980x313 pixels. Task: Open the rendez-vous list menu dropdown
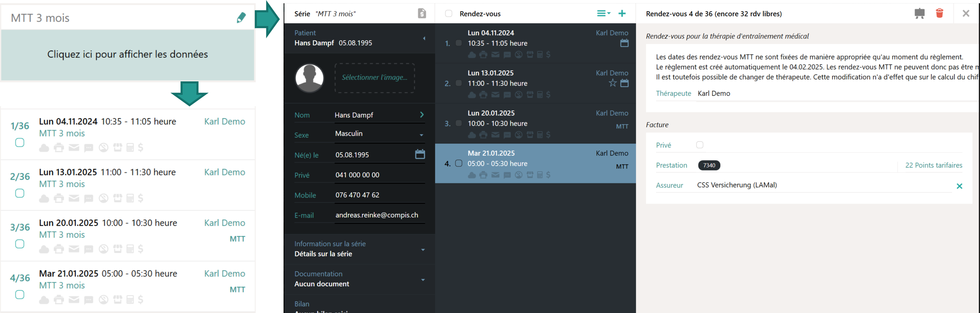pos(603,13)
